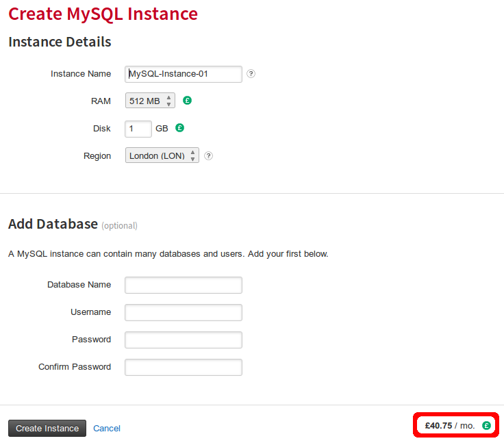Click the help icon beside Region dropdown

pyautogui.click(x=208, y=156)
